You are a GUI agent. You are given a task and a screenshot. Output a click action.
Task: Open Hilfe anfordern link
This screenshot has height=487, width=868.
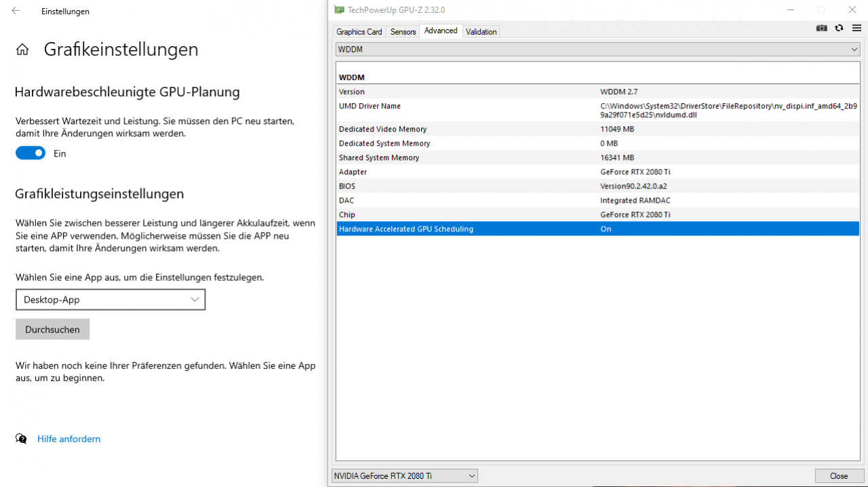[68, 439]
